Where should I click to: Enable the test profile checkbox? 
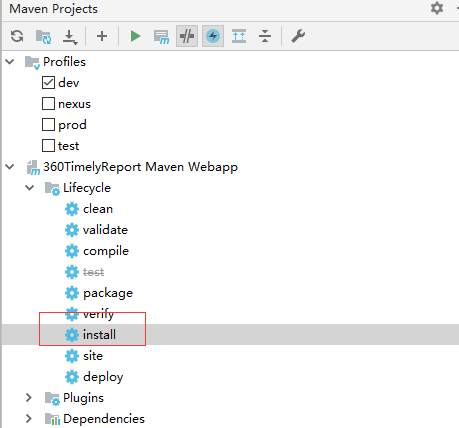coord(48,146)
